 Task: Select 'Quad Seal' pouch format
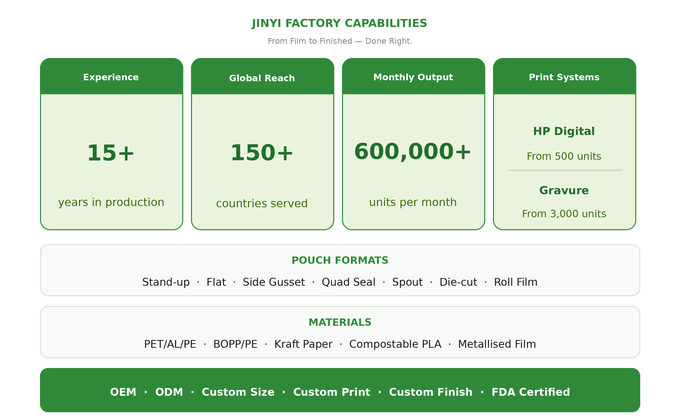pyautogui.click(x=348, y=282)
